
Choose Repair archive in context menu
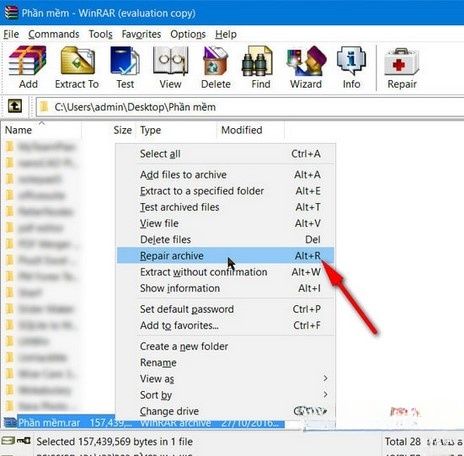tap(225, 256)
